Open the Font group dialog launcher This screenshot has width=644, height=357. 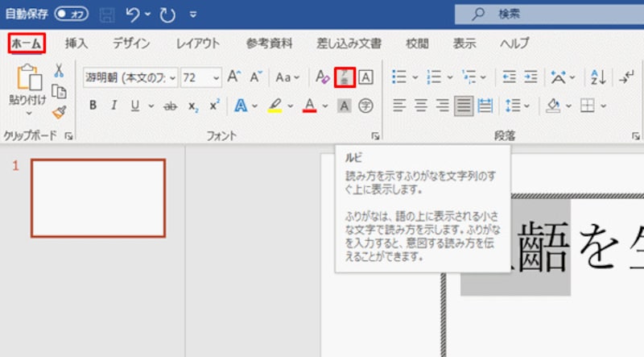click(x=375, y=136)
